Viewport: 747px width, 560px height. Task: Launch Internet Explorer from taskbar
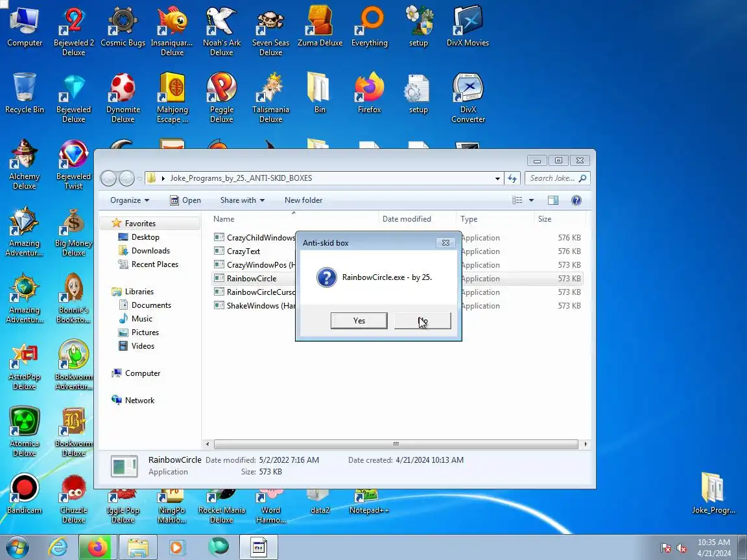pos(58,547)
